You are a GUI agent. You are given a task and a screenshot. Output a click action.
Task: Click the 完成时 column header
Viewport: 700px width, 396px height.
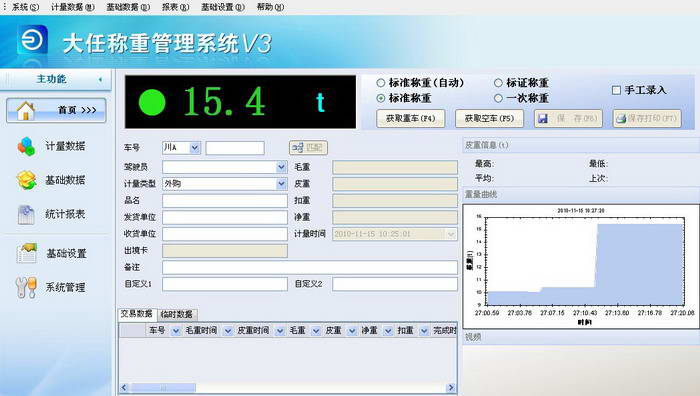click(x=444, y=331)
